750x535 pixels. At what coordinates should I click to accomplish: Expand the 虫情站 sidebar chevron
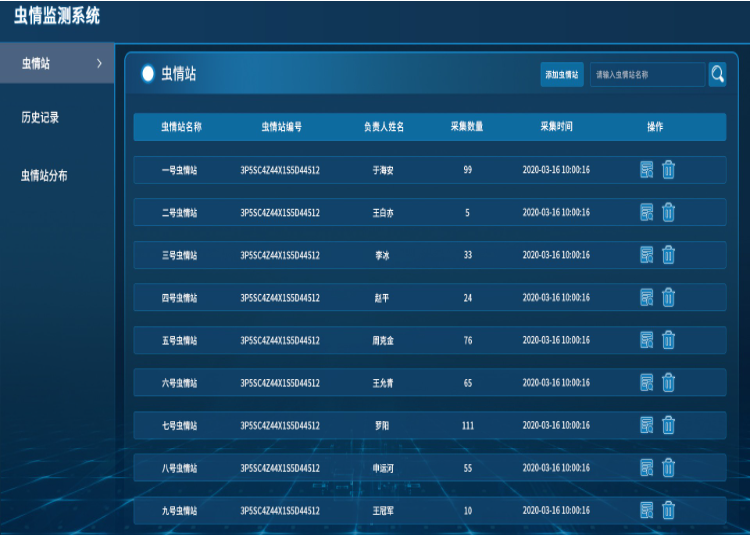(x=99, y=63)
